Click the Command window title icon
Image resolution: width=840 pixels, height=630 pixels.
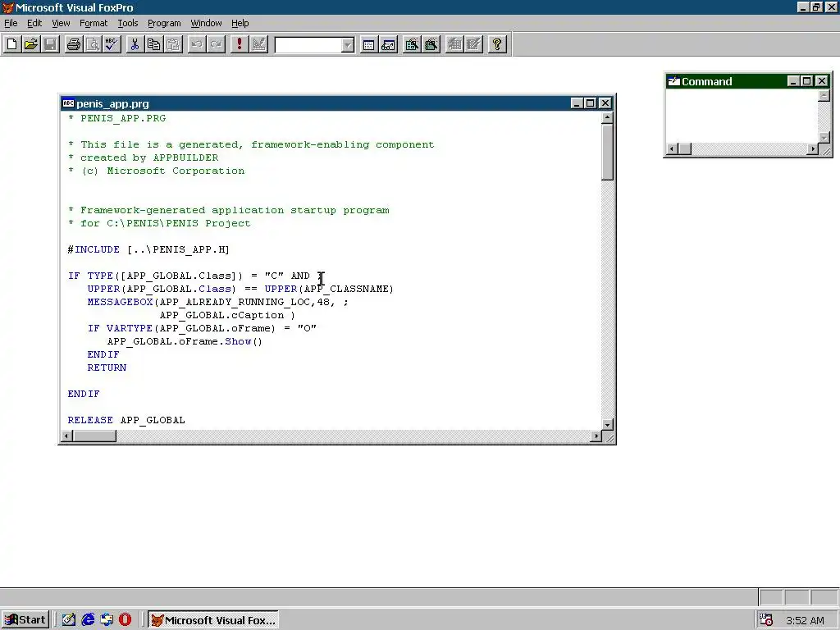point(673,81)
